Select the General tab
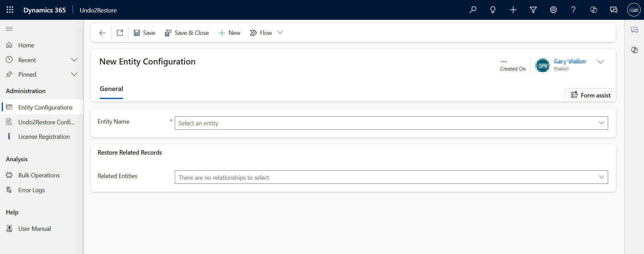The image size is (644, 254). point(111,89)
